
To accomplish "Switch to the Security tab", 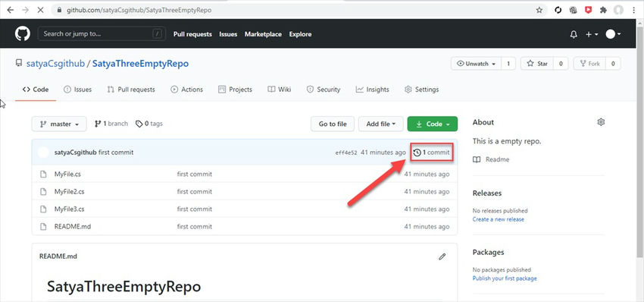I will pyautogui.click(x=324, y=90).
